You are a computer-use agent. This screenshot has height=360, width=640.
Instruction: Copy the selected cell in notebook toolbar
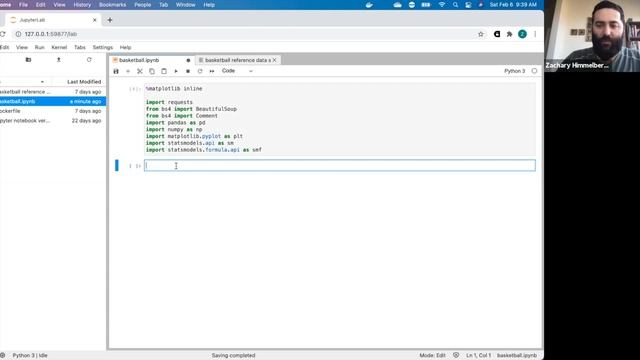[x=152, y=71]
